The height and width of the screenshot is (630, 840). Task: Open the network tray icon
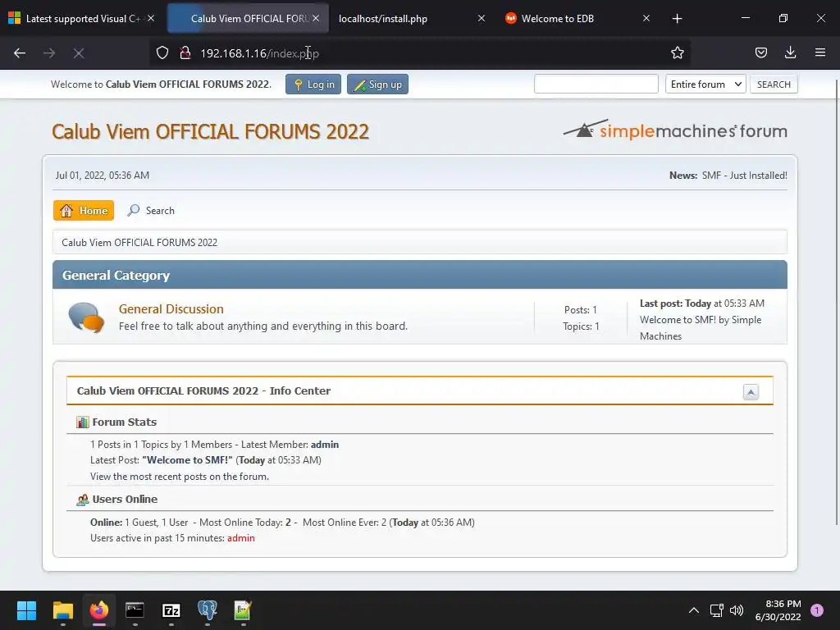[716, 610]
